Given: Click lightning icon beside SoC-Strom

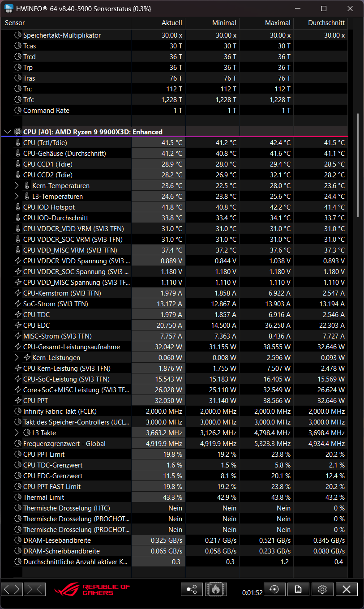Looking at the screenshot, I should click(18, 304).
